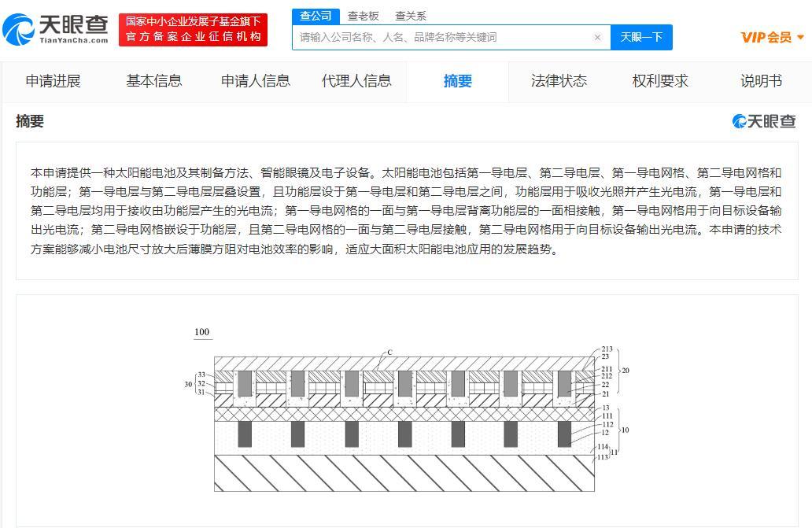Clear the search box using the × icon

(597, 37)
